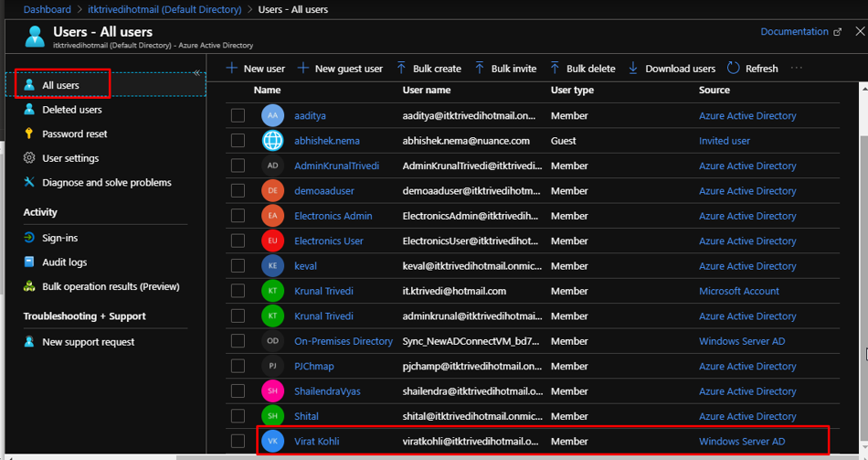Sort by the User name column header
The image size is (868, 460).
pyautogui.click(x=426, y=91)
